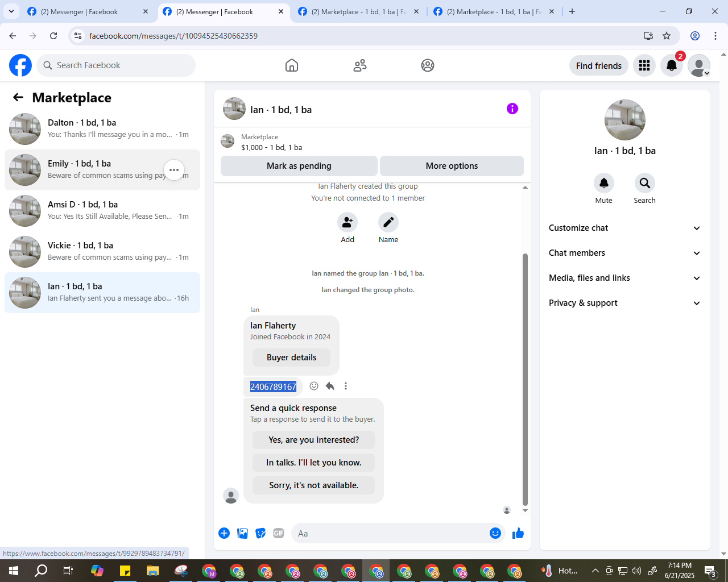Image resolution: width=728 pixels, height=582 pixels.
Task: Open the Facebook menu grid icon
Action: pyautogui.click(x=644, y=66)
